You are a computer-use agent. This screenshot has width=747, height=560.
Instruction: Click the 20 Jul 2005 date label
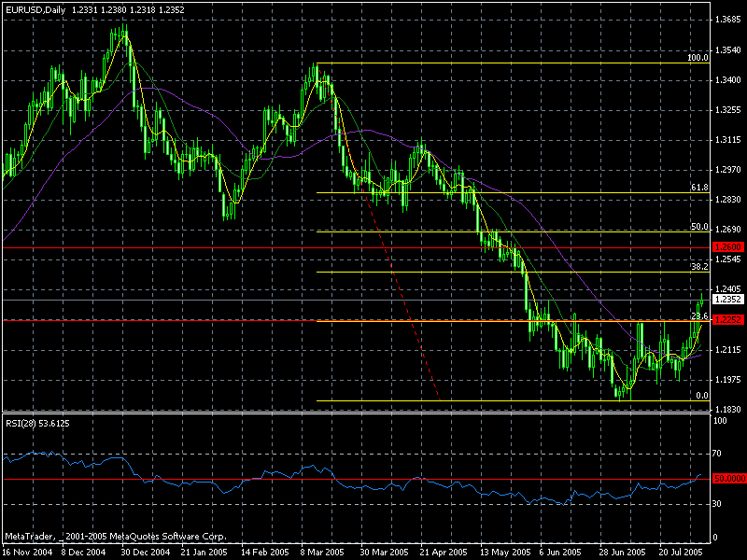pyautogui.click(x=682, y=553)
